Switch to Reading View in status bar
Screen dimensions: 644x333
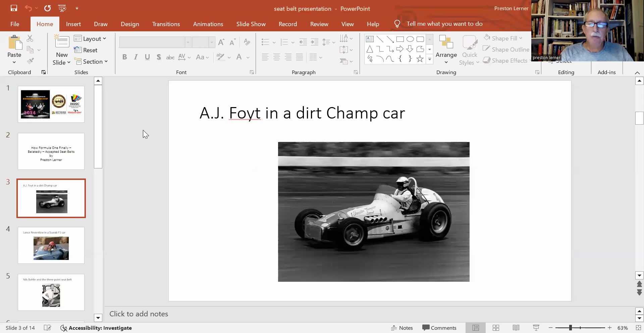pyautogui.click(x=516, y=328)
